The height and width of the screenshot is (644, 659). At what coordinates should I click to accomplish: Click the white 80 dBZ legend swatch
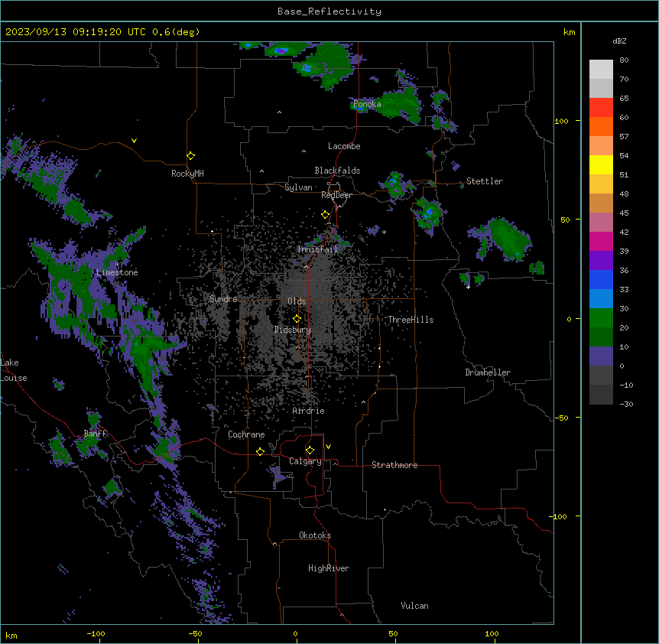click(601, 69)
